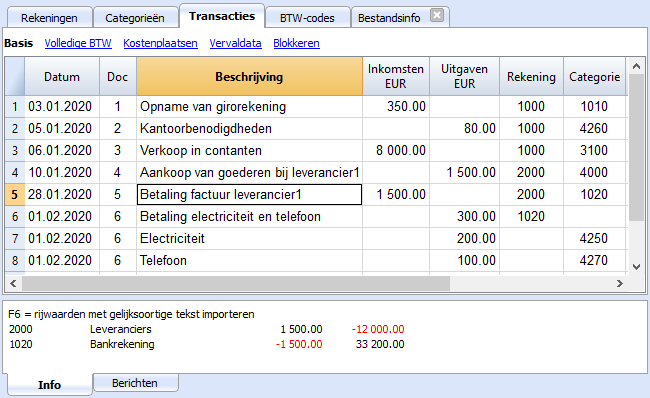Click the Blokkeren view link
The height and width of the screenshot is (398, 650).
(x=296, y=43)
